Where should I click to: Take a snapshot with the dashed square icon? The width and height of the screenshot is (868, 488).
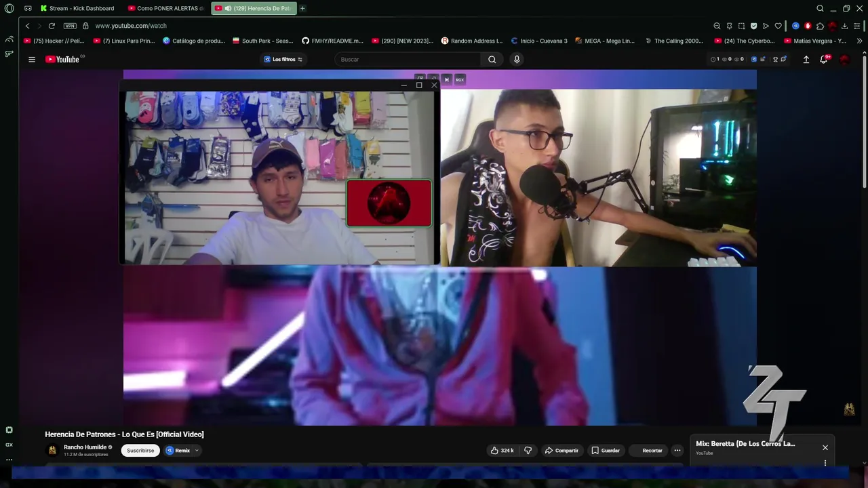[x=741, y=26]
